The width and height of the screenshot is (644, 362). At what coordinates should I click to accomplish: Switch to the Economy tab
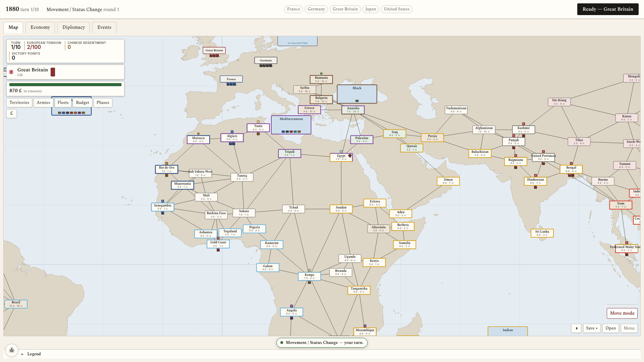click(x=40, y=27)
